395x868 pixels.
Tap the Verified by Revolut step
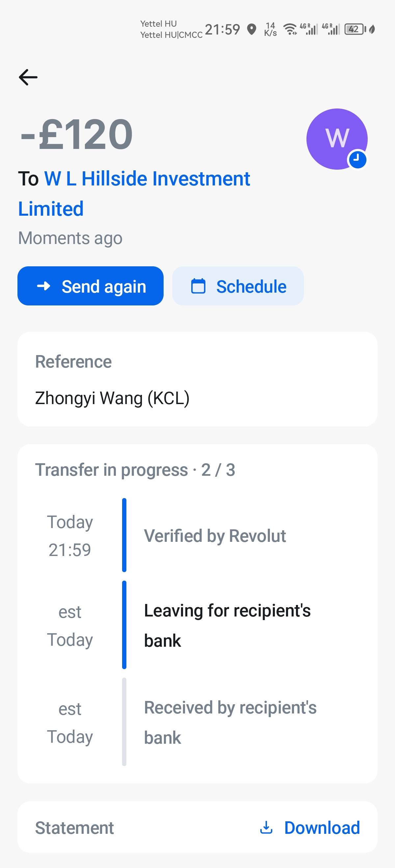click(x=215, y=535)
